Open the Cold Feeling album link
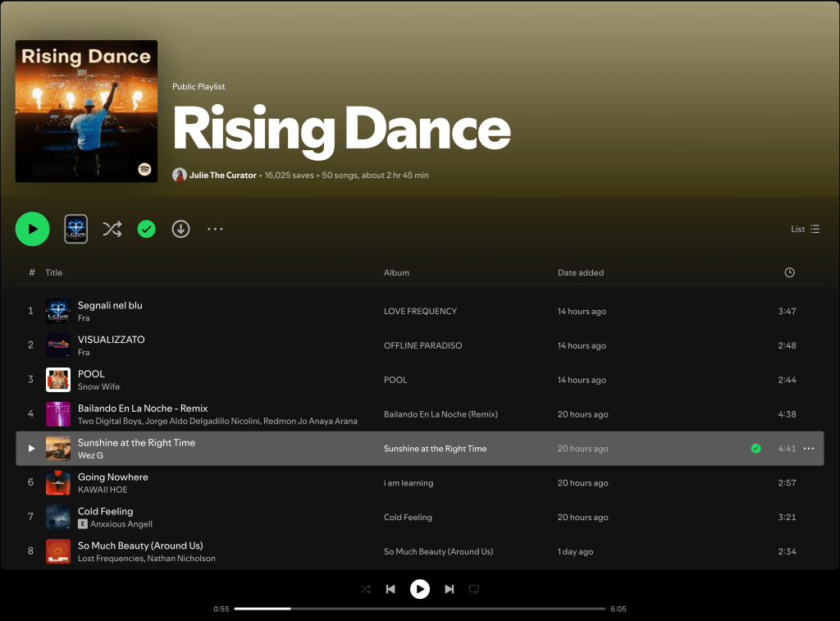 pos(408,517)
